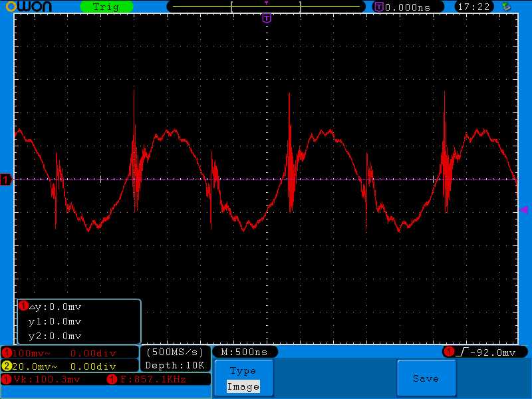532x399 pixels.
Task: Click the y1:0.0mv cursor value
Action: pos(55,321)
